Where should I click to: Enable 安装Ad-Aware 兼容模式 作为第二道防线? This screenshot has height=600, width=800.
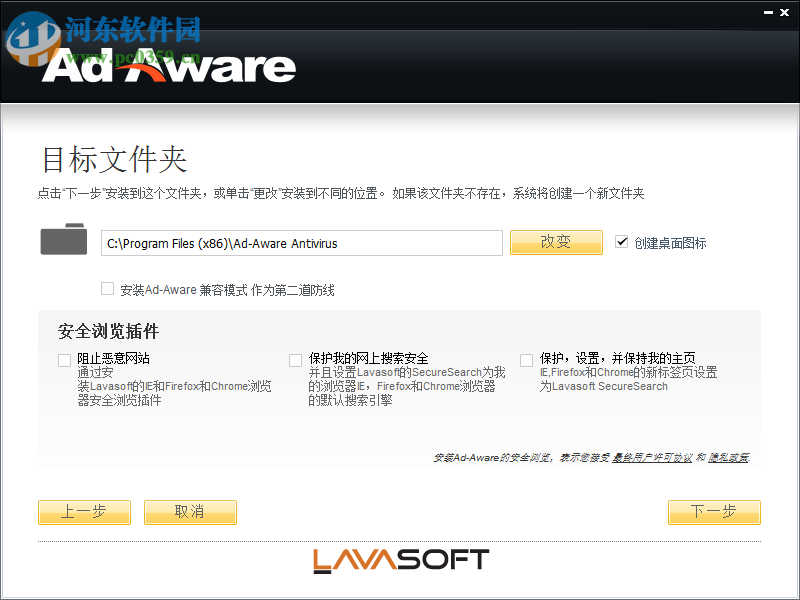coord(107,288)
